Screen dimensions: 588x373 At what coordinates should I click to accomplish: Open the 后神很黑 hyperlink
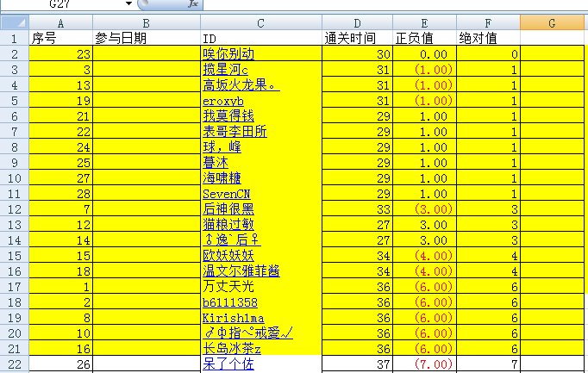tap(228, 209)
